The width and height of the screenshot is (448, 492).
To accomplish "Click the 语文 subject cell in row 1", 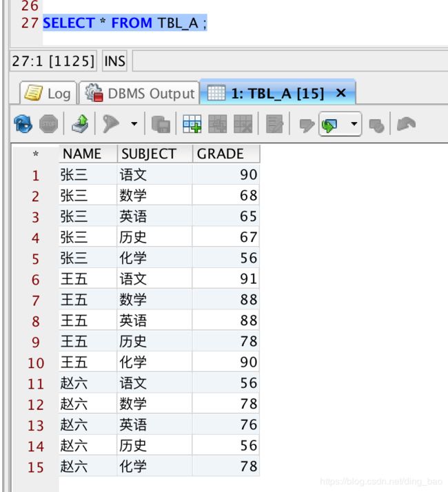I will tap(155, 174).
